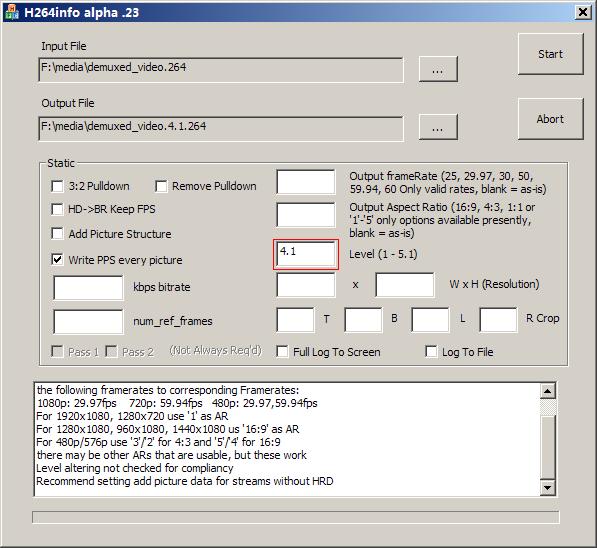
Task: Click the Abort button
Action: (x=551, y=119)
